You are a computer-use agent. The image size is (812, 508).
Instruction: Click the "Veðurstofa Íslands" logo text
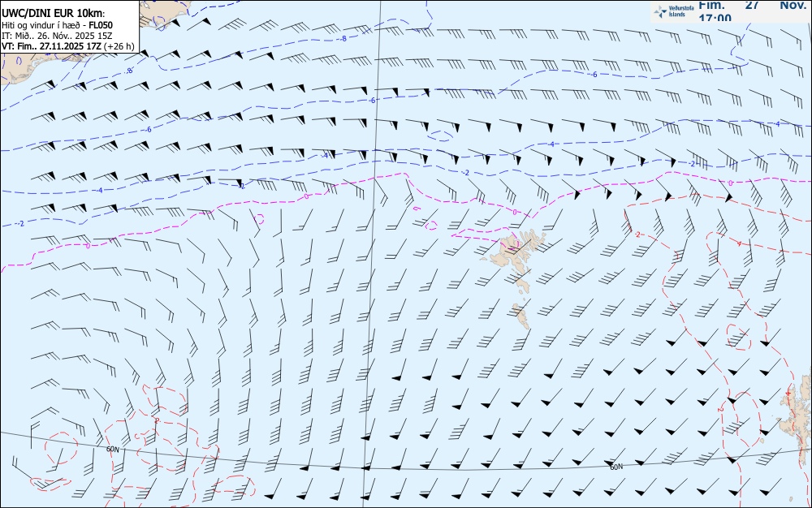pos(681,11)
